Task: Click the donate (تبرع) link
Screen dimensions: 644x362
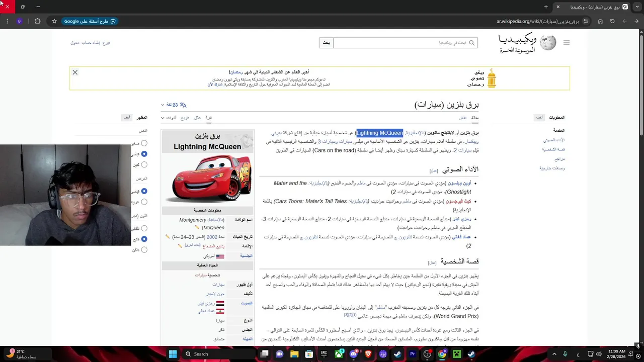Action: 107,43
